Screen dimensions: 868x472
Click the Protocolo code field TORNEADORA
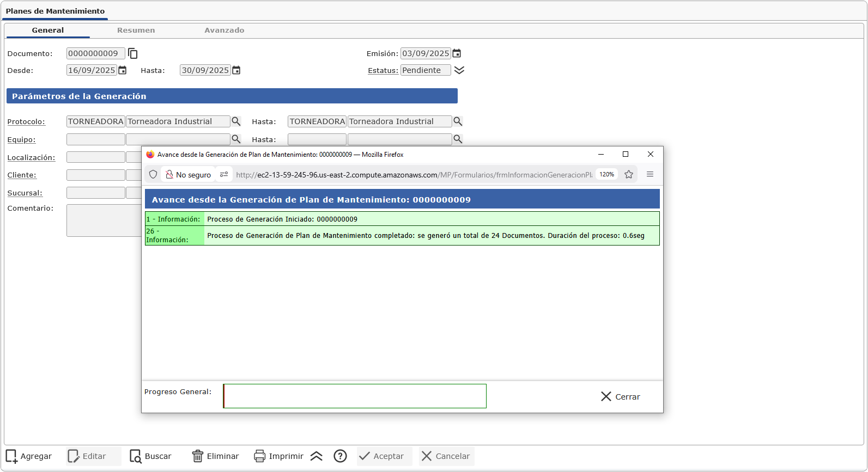(x=96, y=121)
